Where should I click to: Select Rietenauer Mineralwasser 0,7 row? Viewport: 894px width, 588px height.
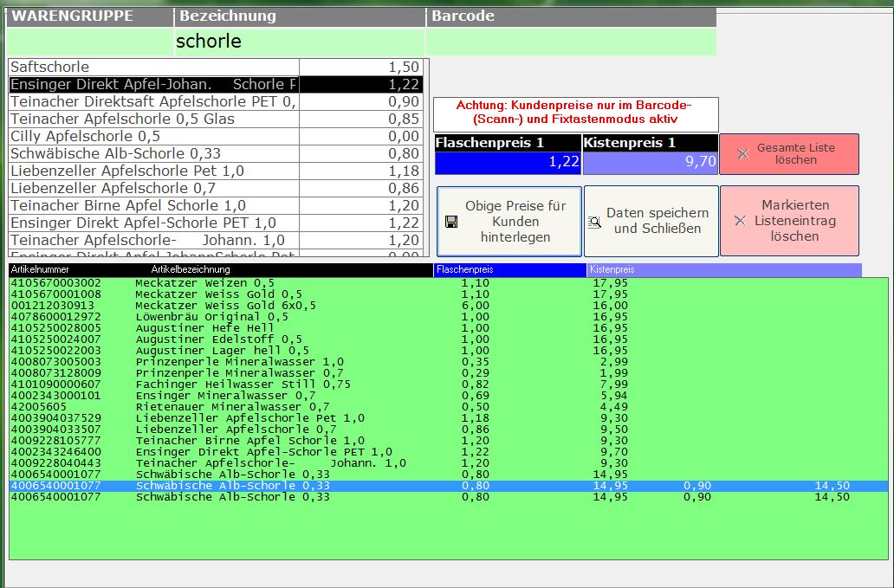(449, 407)
